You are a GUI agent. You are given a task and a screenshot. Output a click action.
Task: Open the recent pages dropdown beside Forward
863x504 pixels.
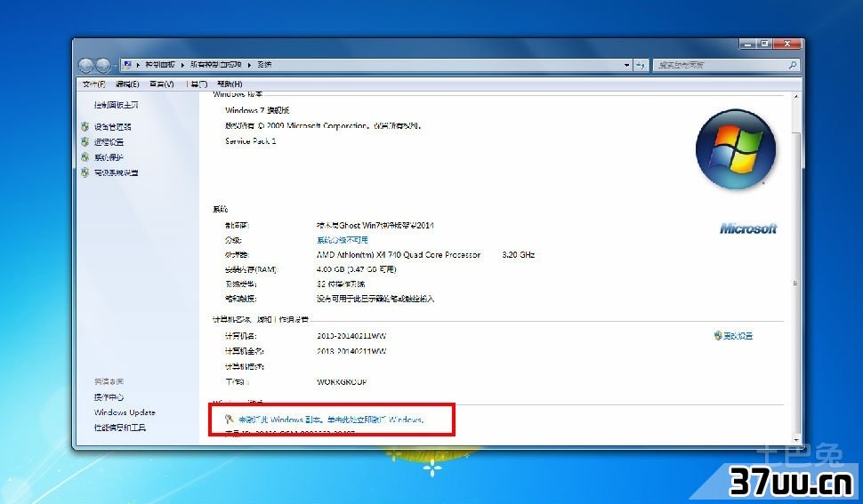[115, 66]
